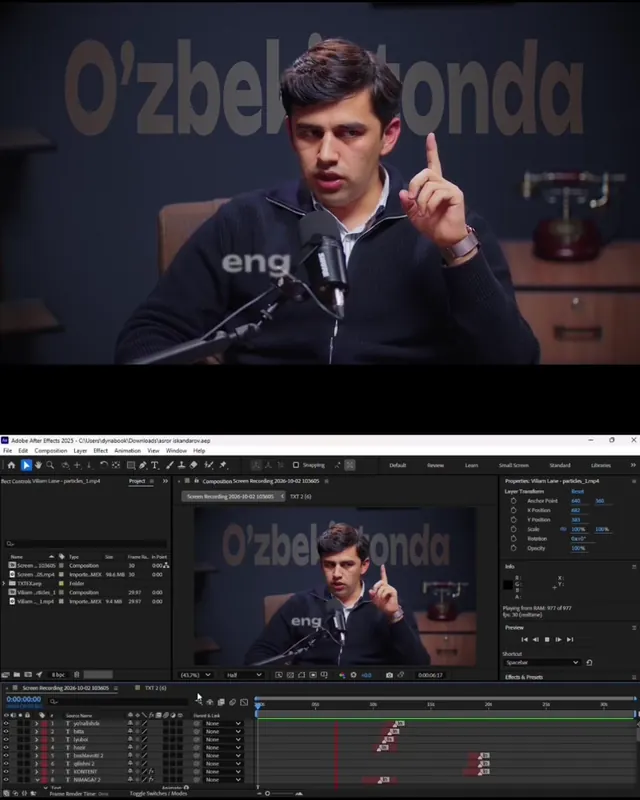This screenshot has height=800, width=640.
Task: Open the Effect menu
Action: click(x=101, y=451)
